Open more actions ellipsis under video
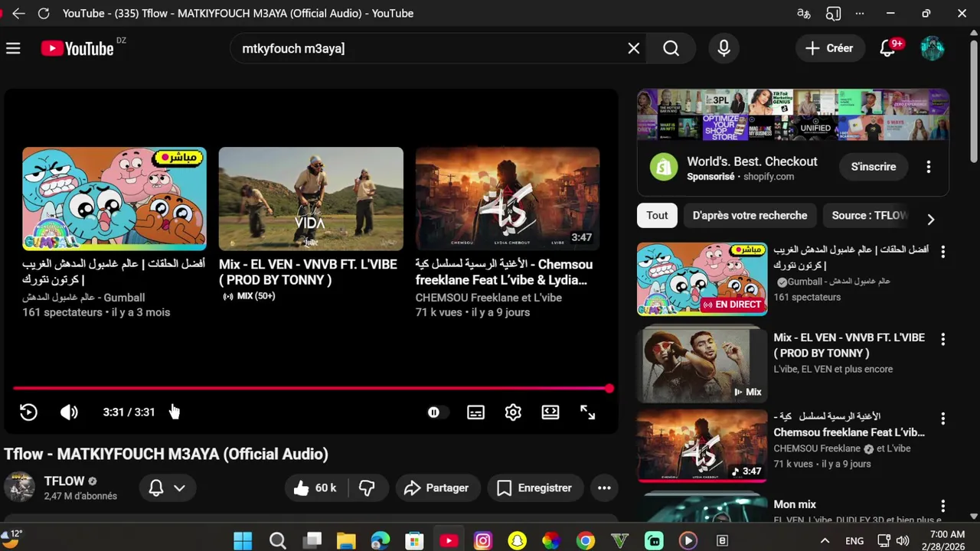Screen dimensions: 980x551 tap(604, 487)
